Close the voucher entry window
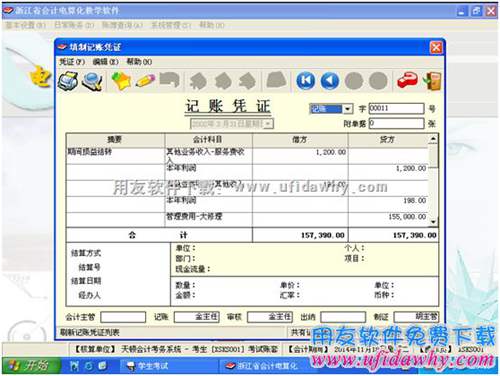500x376 pixels. [436, 47]
